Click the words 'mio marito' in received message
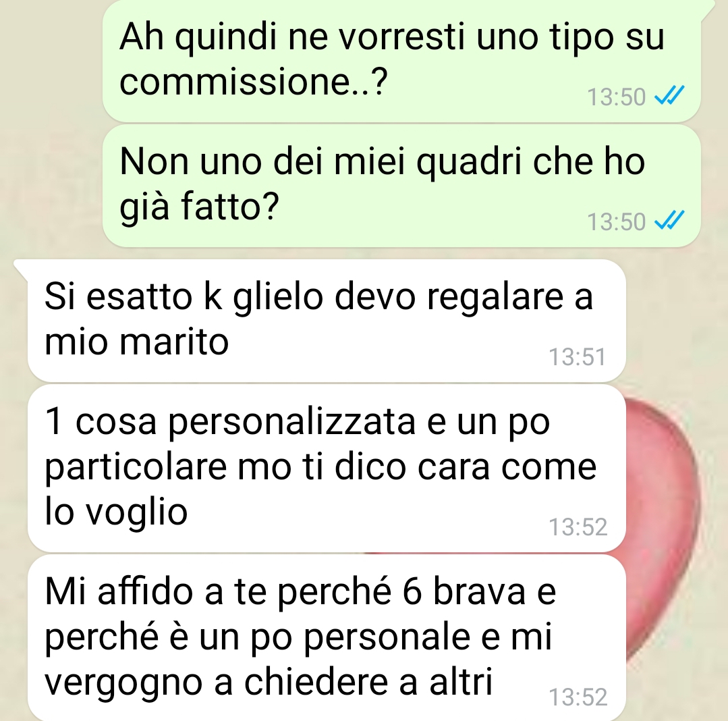The image size is (728, 721). pos(136,342)
